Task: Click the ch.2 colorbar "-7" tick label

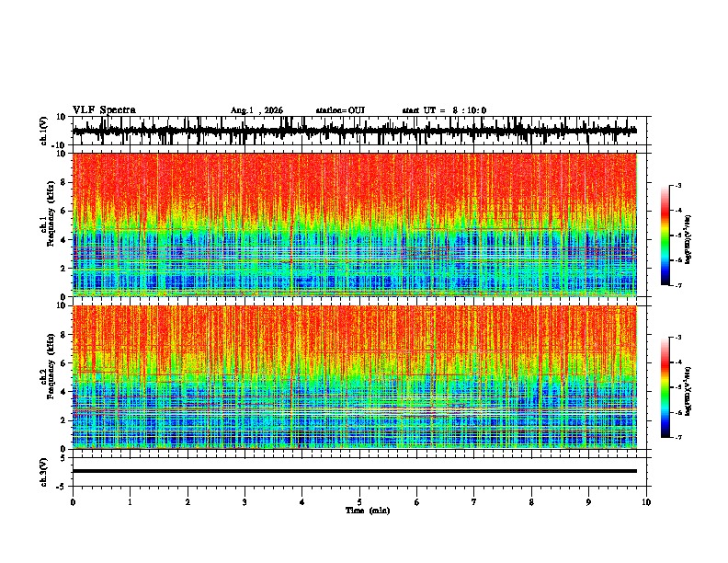Action: (x=677, y=437)
